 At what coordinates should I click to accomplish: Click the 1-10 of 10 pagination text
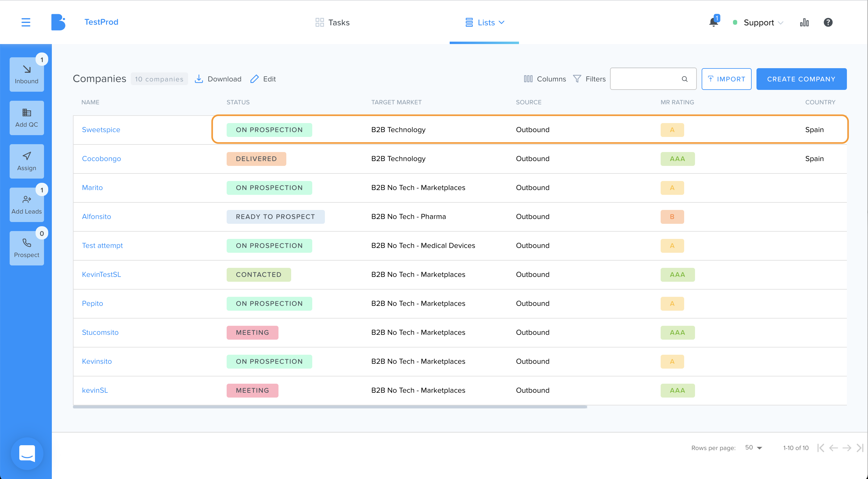[796, 448]
